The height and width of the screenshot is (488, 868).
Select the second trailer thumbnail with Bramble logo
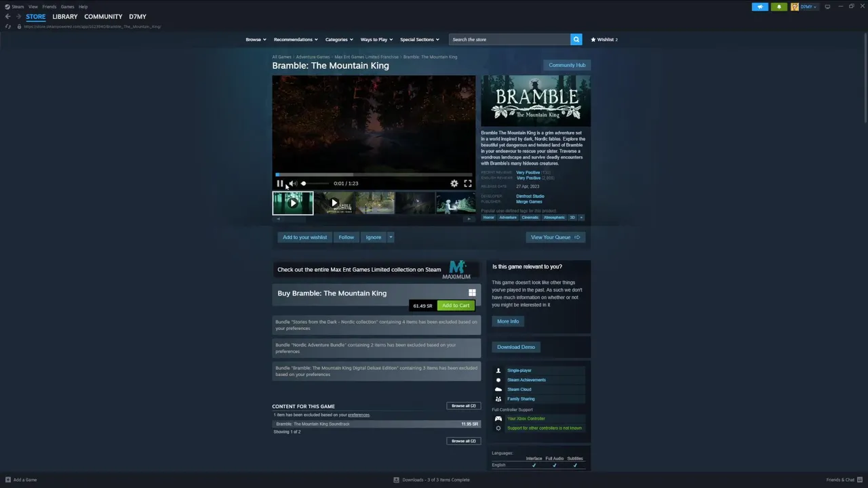click(334, 203)
